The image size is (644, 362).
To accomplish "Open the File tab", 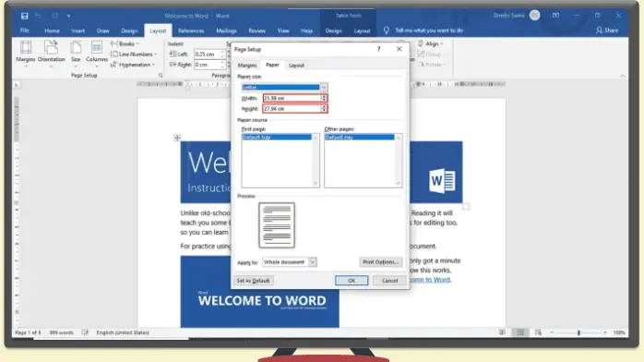I will click(x=25, y=30).
